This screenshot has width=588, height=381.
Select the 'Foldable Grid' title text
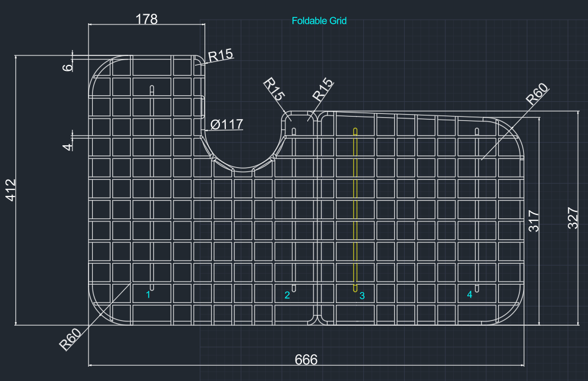(x=319, y=21)
